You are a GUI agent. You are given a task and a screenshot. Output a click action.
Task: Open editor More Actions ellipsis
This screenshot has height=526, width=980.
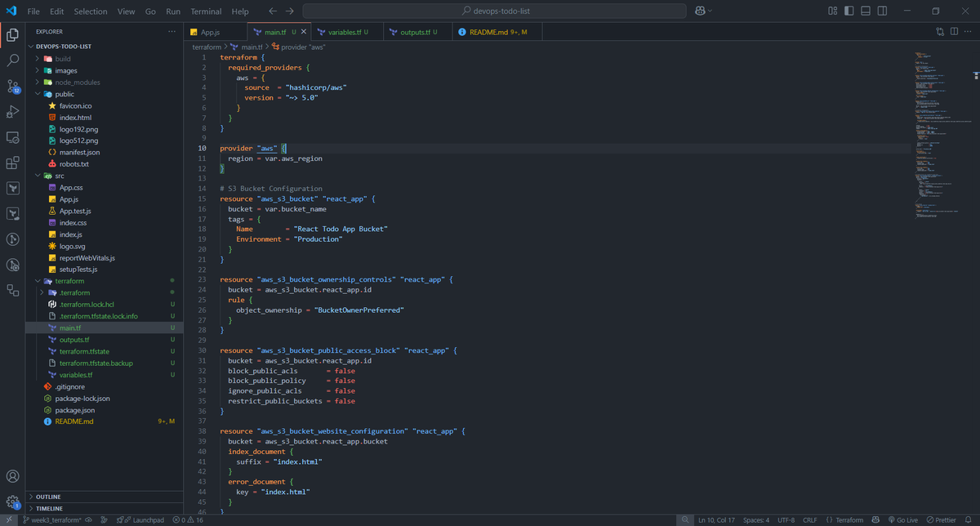968,32
